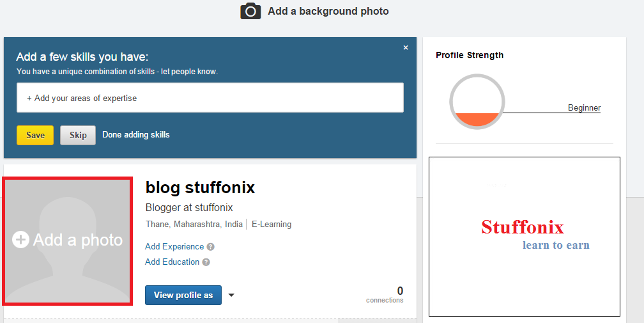Click the 'Done adding skills' link
Image resolution: width=644 pixels, height=323 pixels.
pos(136,135)
